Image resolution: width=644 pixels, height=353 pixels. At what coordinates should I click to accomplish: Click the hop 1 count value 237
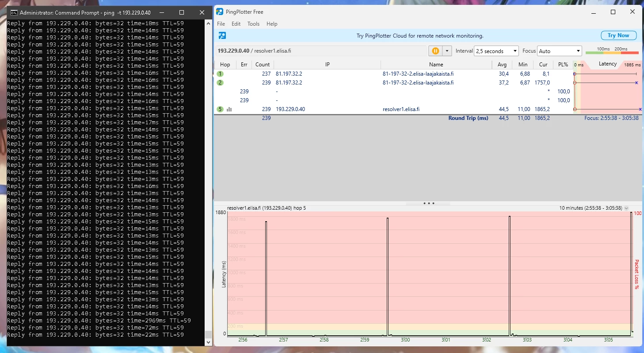(266, 74)
